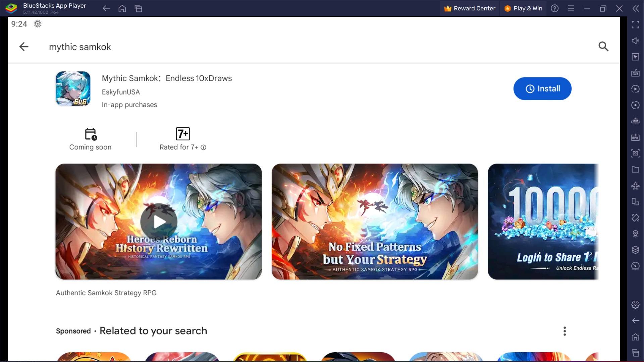Click the BlueStacks logo icon

[x=11, y=8]
